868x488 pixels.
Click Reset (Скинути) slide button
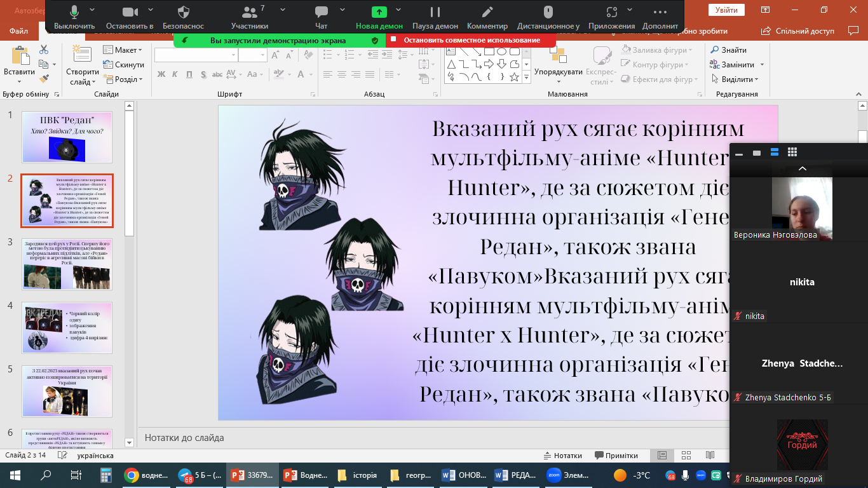(x=123, y=65)
